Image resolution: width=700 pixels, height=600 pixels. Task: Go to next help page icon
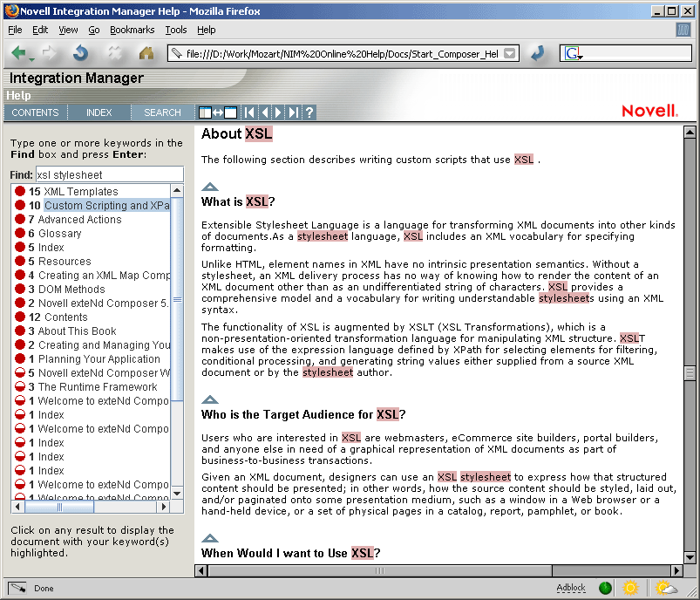click(278, 112)
